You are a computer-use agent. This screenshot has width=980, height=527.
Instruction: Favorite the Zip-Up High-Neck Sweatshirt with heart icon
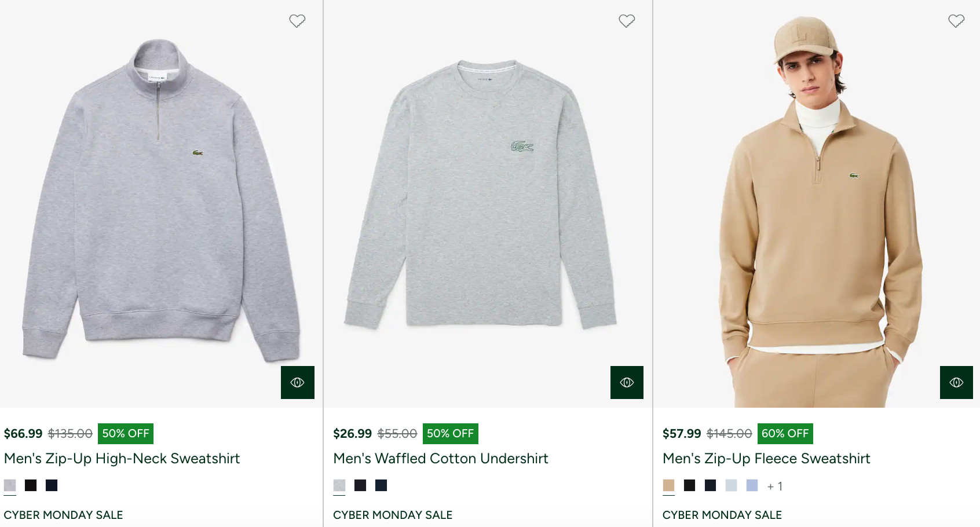(297, 21)
